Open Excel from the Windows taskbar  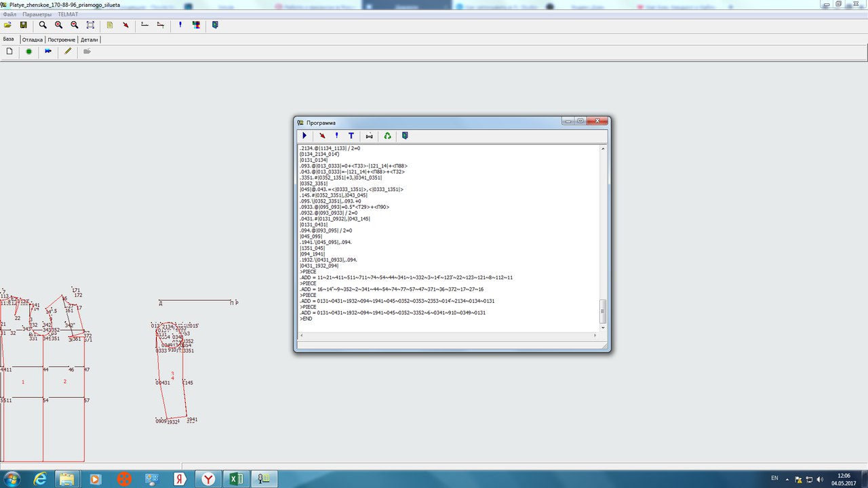[x=235, y=479]
